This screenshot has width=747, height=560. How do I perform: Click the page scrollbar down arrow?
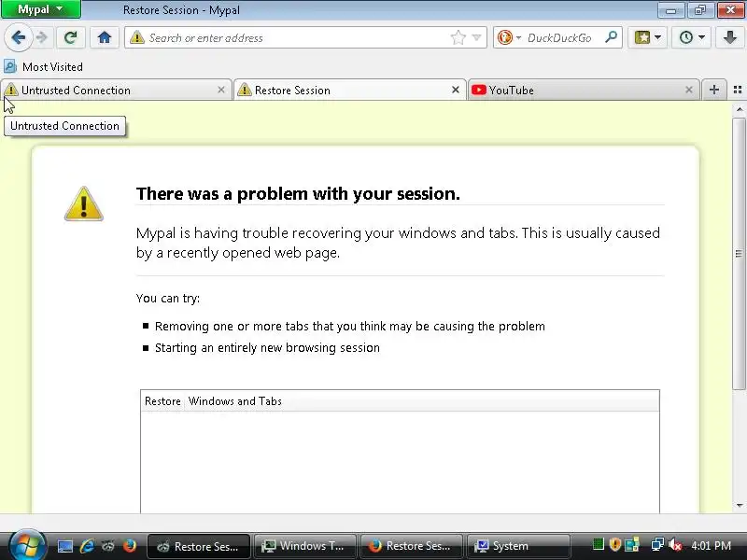[740, 505]
